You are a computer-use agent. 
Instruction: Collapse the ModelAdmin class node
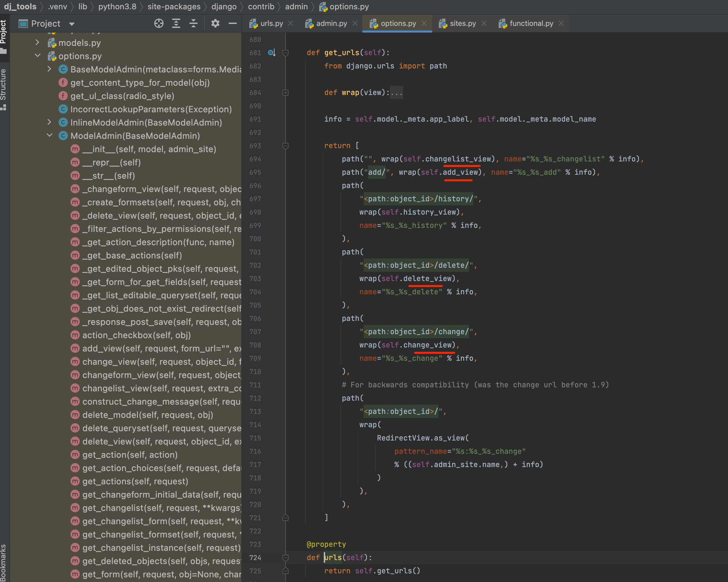[x=49, y=135]
